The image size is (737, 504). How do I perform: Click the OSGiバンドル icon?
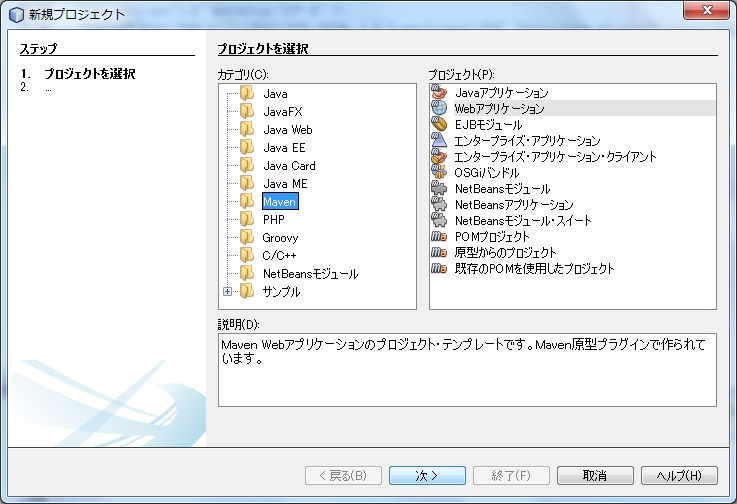pos(439,172)
